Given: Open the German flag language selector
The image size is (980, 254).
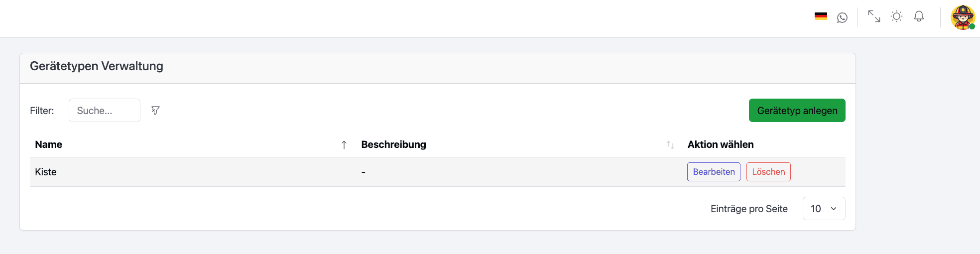Looking at the screenshot, I should [x=821, y=16].
